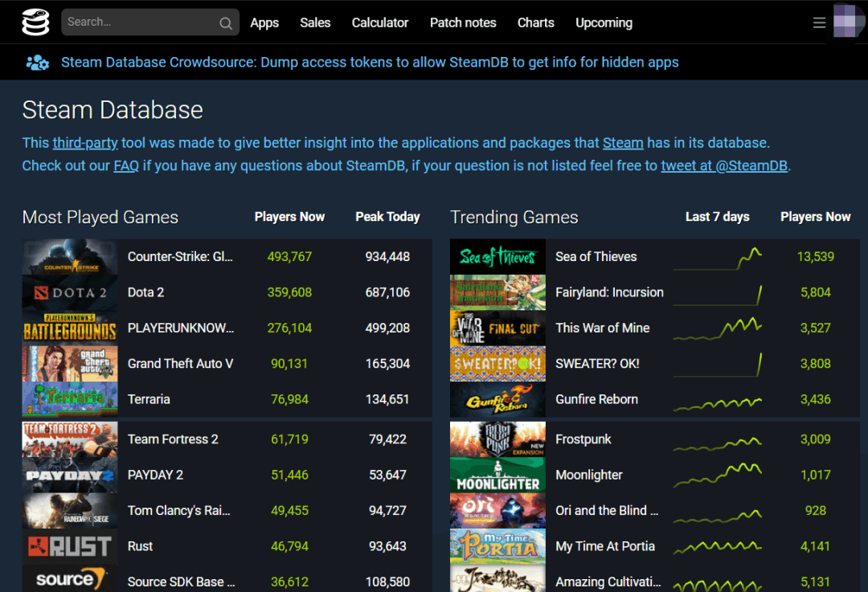Click the Rainbow Six Siege thumbnail
Image resolution: width=868 pixels, height=592 pixels.
click(x=70, y=511)
